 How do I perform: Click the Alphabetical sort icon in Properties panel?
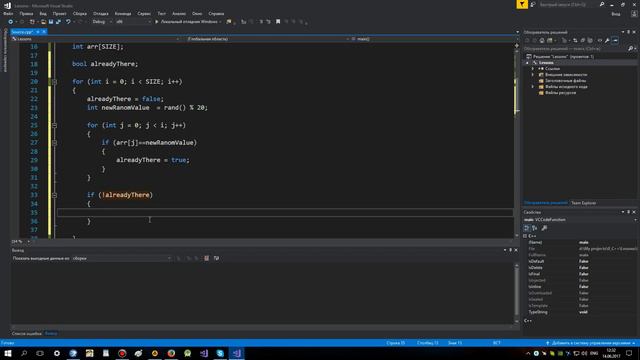535,228
